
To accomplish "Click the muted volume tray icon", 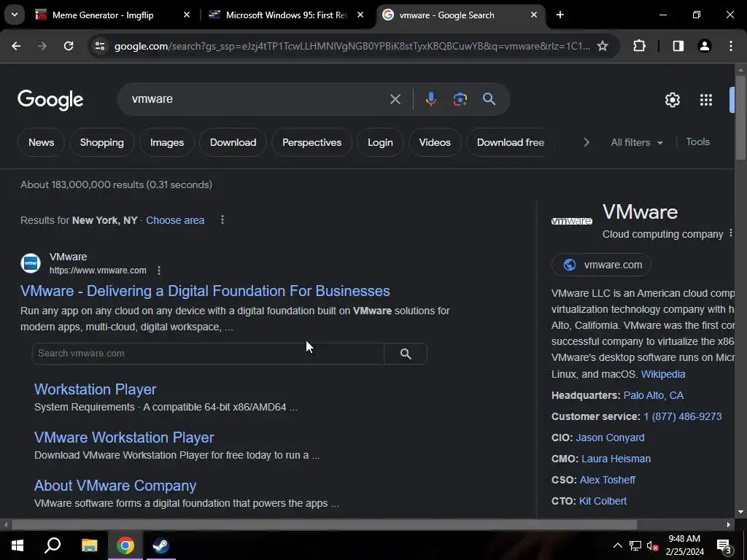I will (x=652, y=545).
